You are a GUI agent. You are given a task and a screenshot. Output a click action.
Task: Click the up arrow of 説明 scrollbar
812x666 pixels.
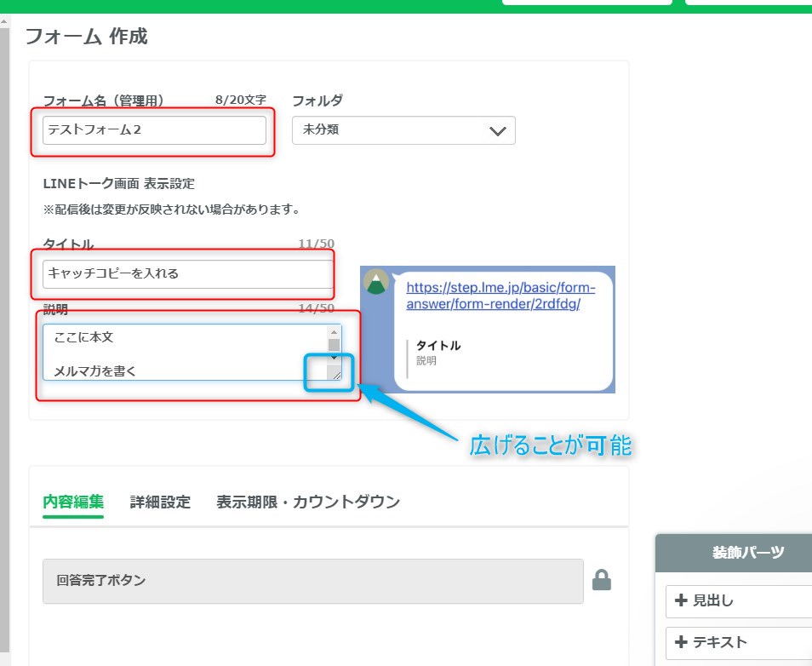pyautogui.click(x=334, y=331)
